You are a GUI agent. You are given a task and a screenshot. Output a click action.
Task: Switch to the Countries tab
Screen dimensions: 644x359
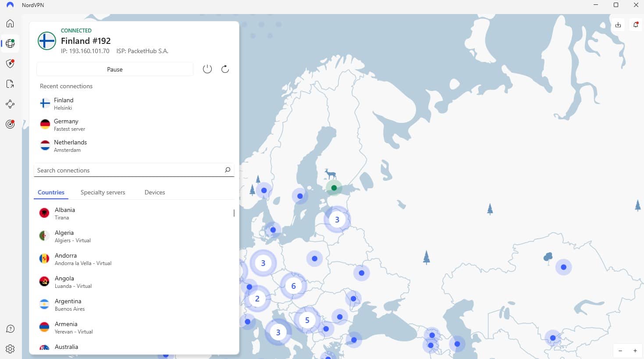(x=51, y=192)
